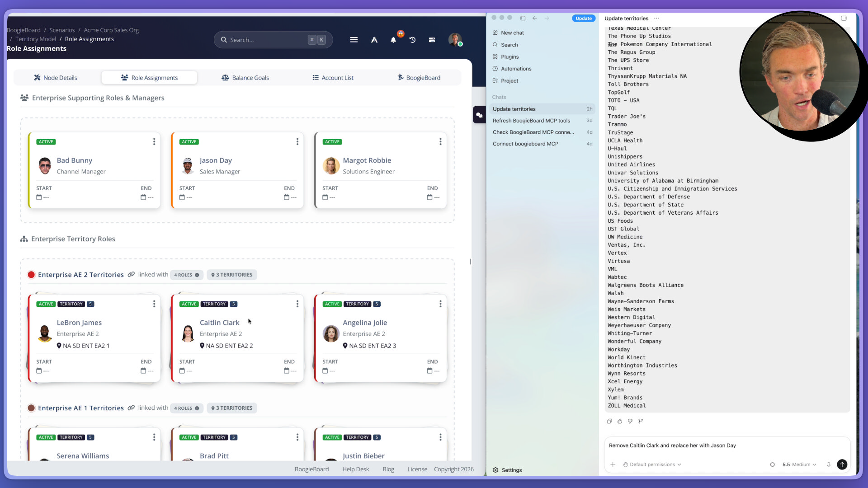Open Default permissions dropdown

tap(652, 465)
